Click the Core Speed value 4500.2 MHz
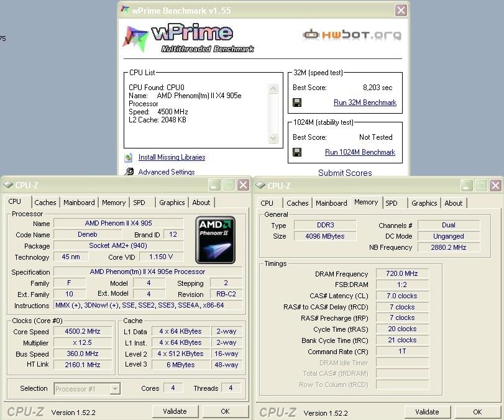Image resolution: width=504 pixels, height=420 pixels. click(x=83, y=331)
